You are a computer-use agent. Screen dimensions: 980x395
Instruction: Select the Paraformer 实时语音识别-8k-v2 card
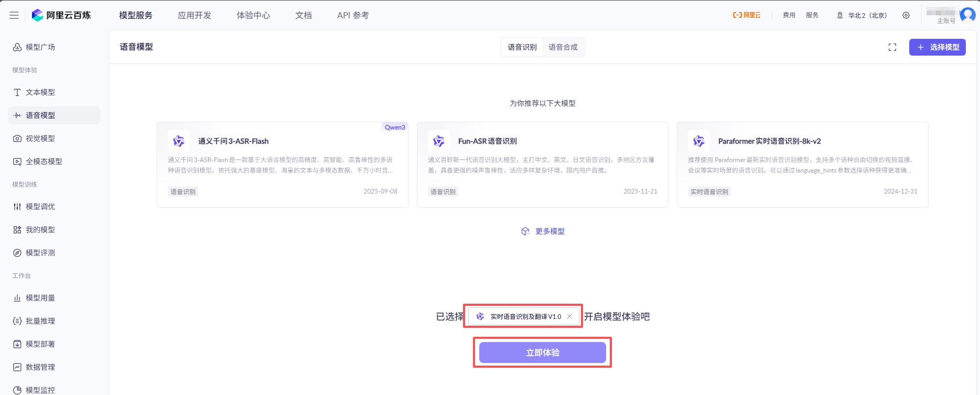point(803,165)
